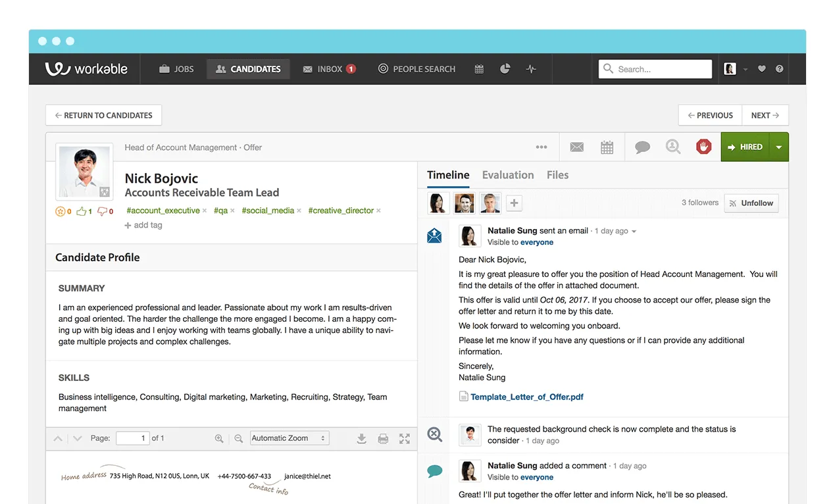This screenshot has height=504, width=833.
Task: Schedule an event with the calendar icon
Action: tap(607, 147)
